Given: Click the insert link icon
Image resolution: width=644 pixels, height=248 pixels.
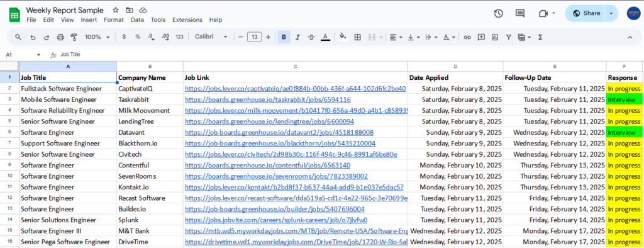Looking at the screenshot, I should (x=467, y=37).
